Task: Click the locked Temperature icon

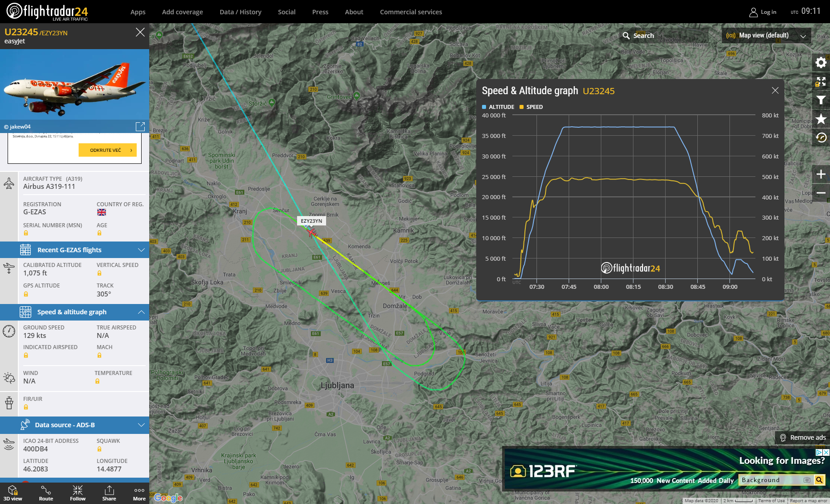Action: click(x=97, y=381)
